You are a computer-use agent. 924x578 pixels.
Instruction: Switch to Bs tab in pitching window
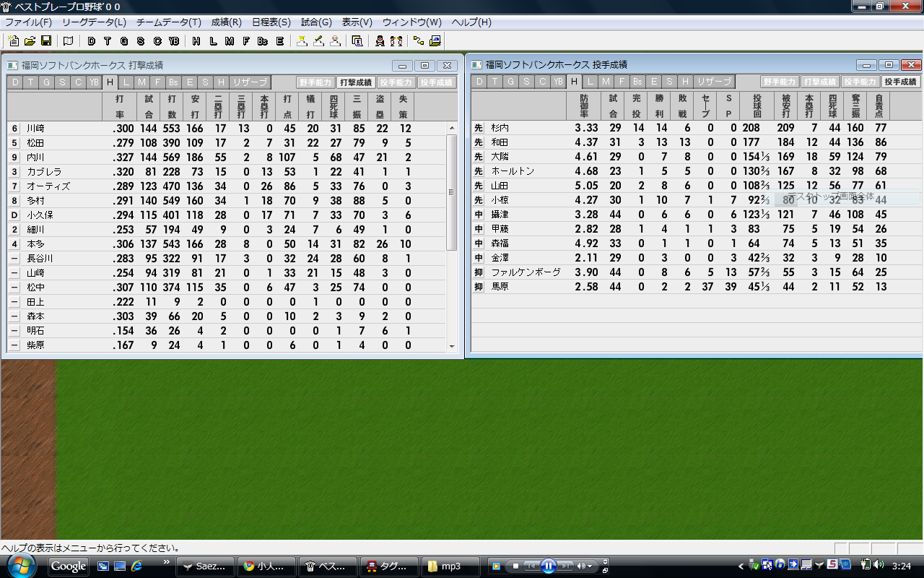tap(637, 82)
